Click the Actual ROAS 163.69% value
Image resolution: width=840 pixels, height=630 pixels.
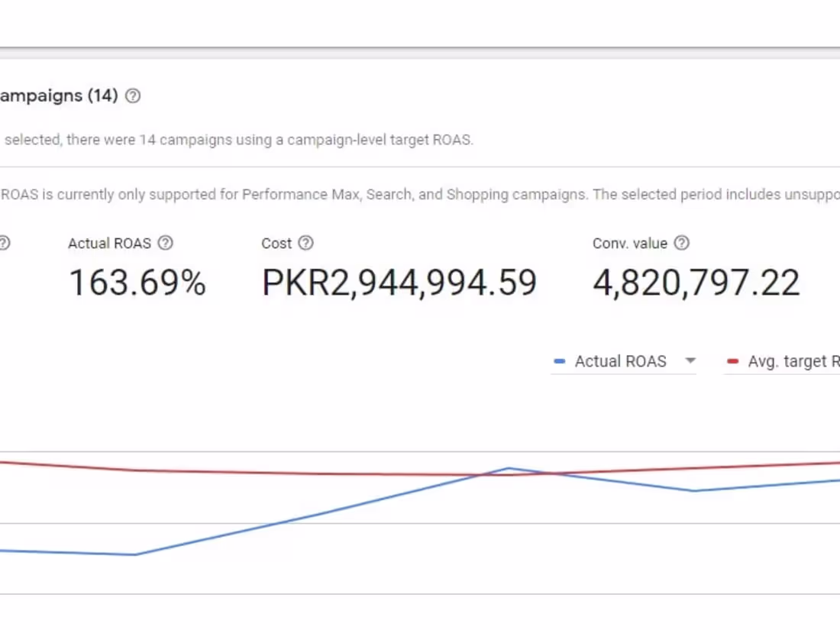[137, 283]
